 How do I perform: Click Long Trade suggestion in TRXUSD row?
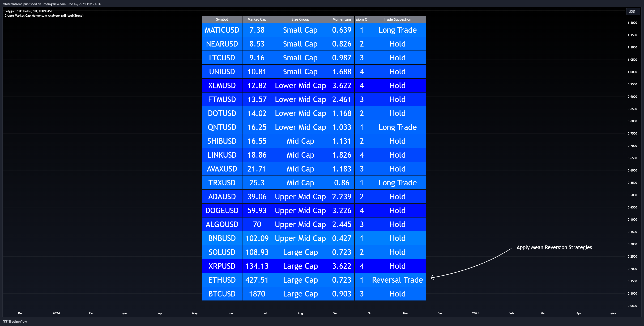pos(398,183)
